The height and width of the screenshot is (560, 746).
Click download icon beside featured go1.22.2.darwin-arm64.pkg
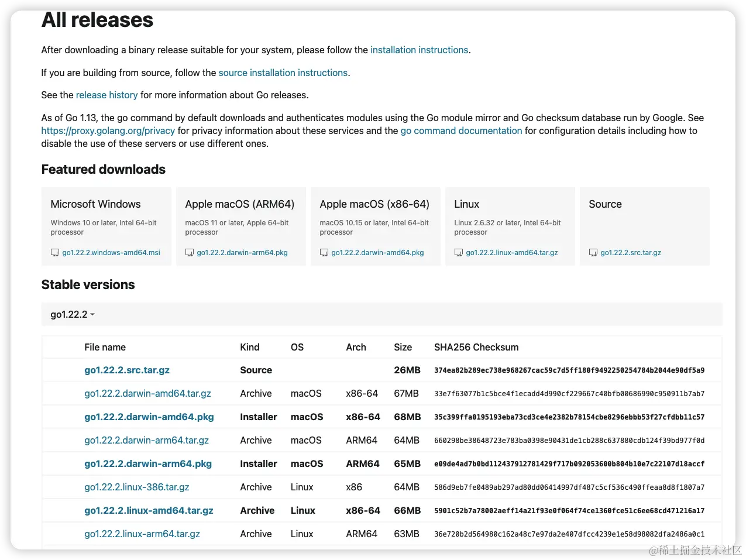pos(190,253)
